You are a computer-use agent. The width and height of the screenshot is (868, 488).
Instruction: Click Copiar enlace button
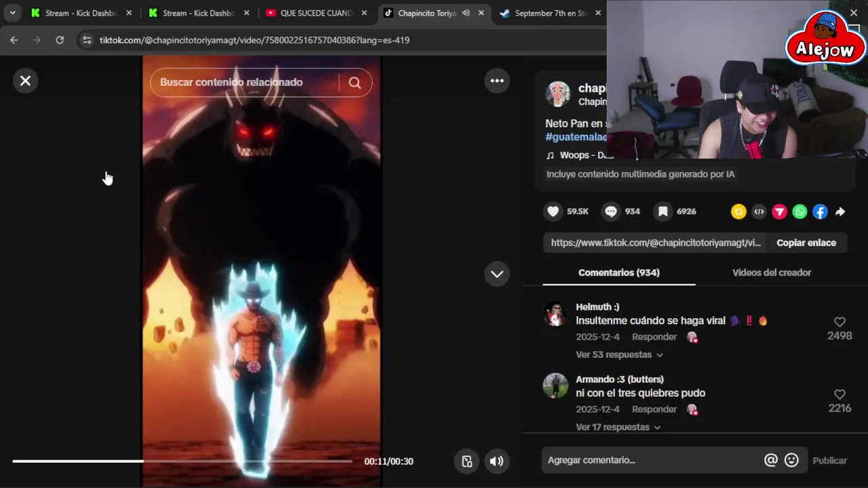pyautogui.click(x=806, y=243)
